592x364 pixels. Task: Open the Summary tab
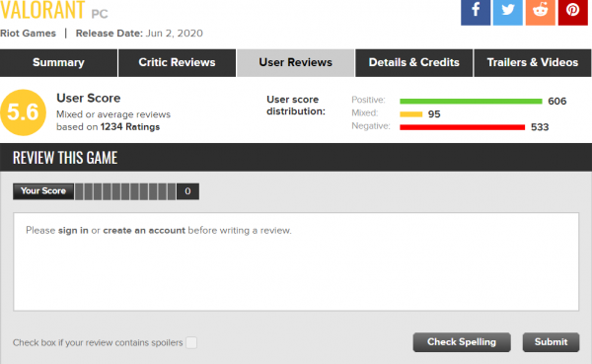[58, 63]
